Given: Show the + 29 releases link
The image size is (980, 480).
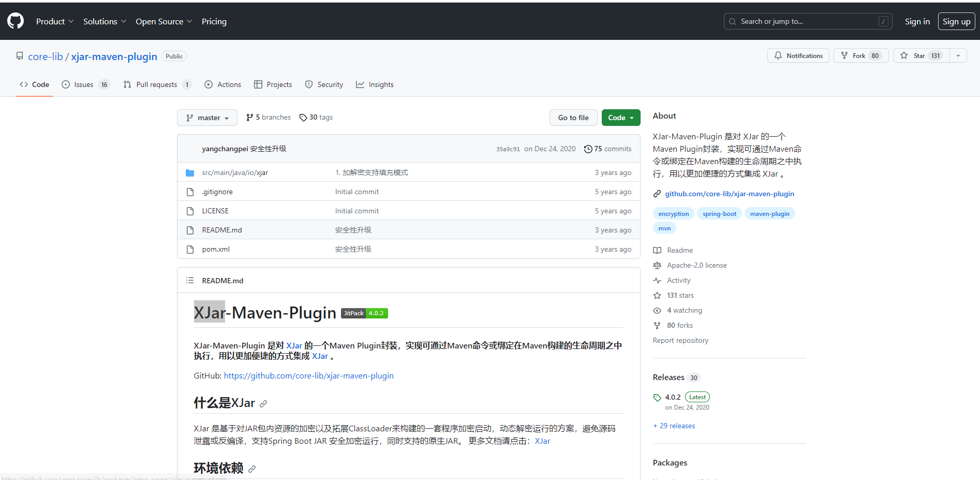Looking at the screenshot, I should [x=674, y=426].
